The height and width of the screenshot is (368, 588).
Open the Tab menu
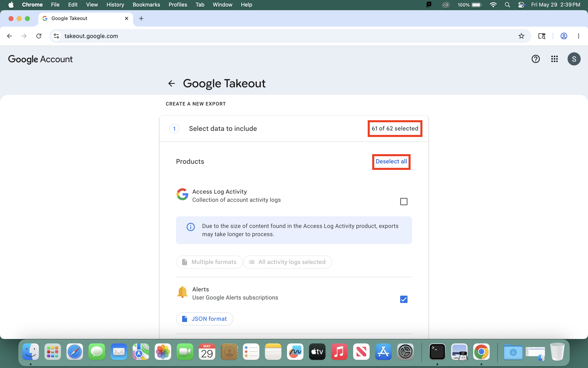pos(200,5)
